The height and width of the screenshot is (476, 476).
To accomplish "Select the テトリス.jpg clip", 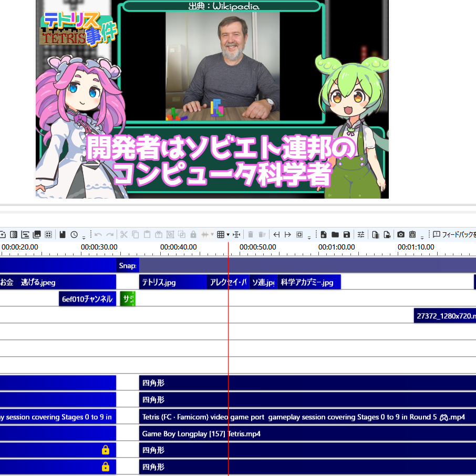I will pyautogui.click(x=173, y=282).
